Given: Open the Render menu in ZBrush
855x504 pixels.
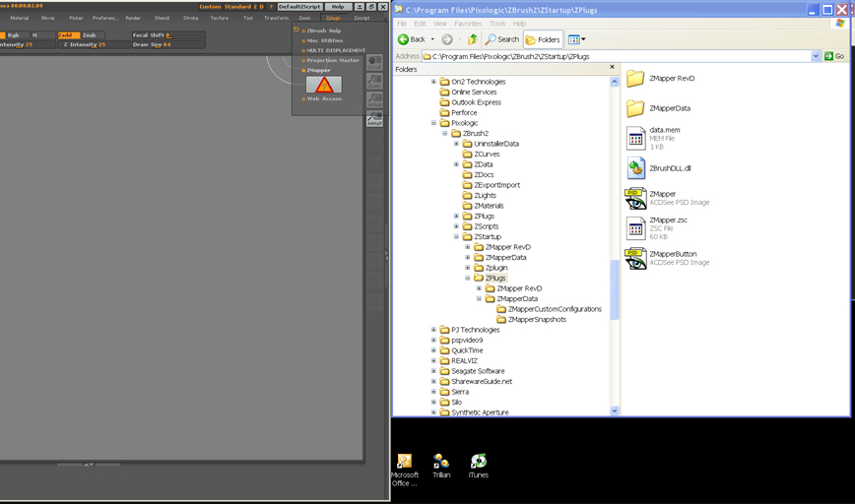Looking at the screenshot, I should click(133, 18).
